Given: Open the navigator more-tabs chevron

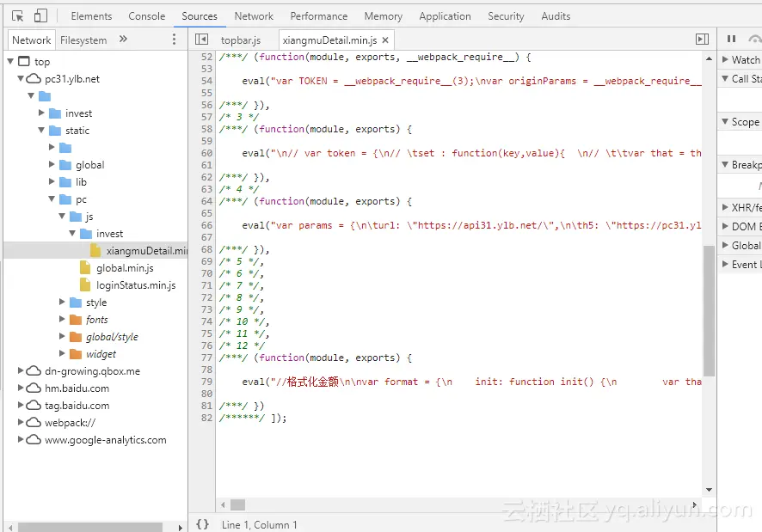Looking at the screenshot, I should click(x=123, y=39).
